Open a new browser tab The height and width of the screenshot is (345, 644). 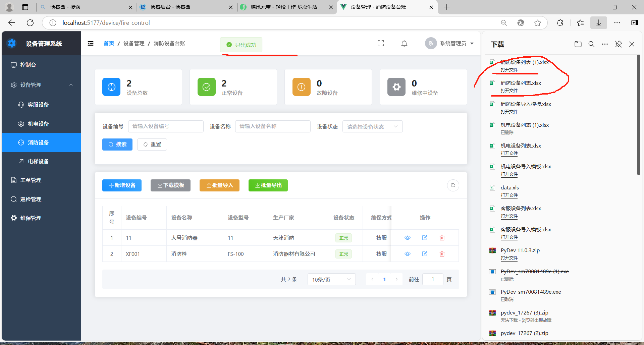tap(447, 7)
